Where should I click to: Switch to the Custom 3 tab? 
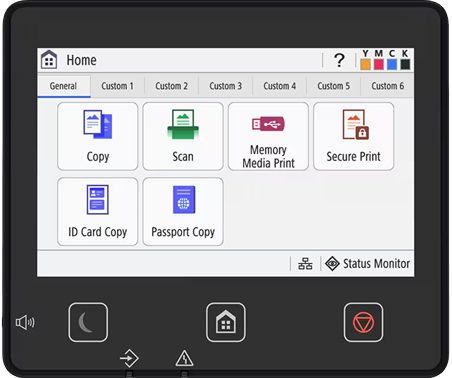point(225,86)
